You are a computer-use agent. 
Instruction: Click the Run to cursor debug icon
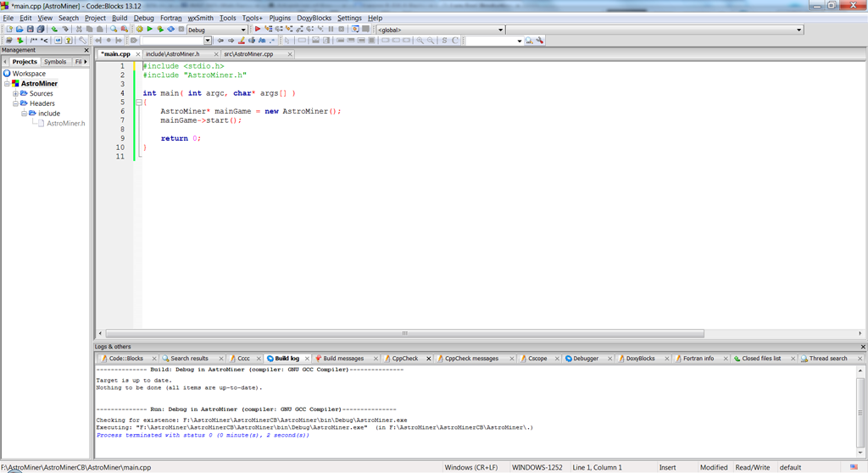pyautogui.click(x=268, y=30)
